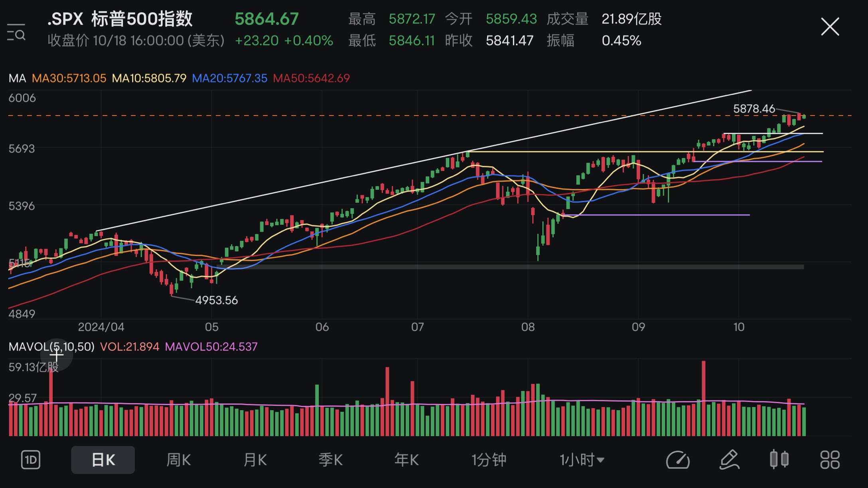Click the 5878.46 high price label

754,108
